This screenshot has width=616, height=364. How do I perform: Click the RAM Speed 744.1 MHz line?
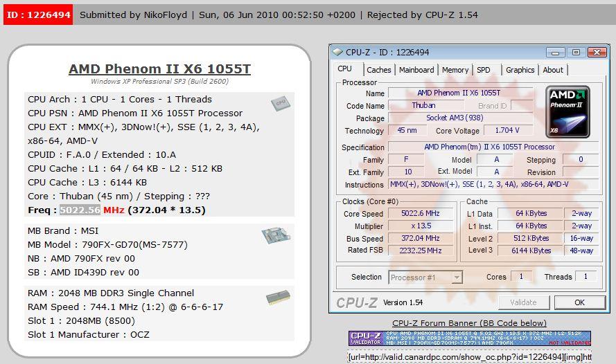(x=125, y=307)
